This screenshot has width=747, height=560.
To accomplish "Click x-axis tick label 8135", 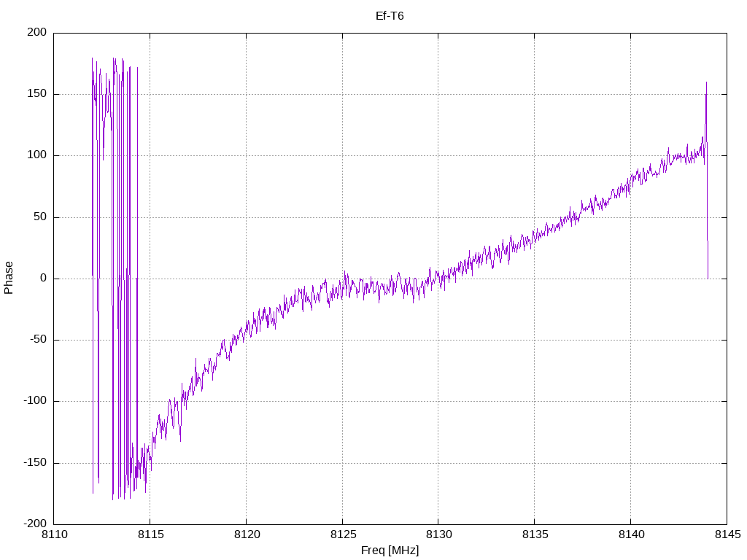I will [535, 534].
